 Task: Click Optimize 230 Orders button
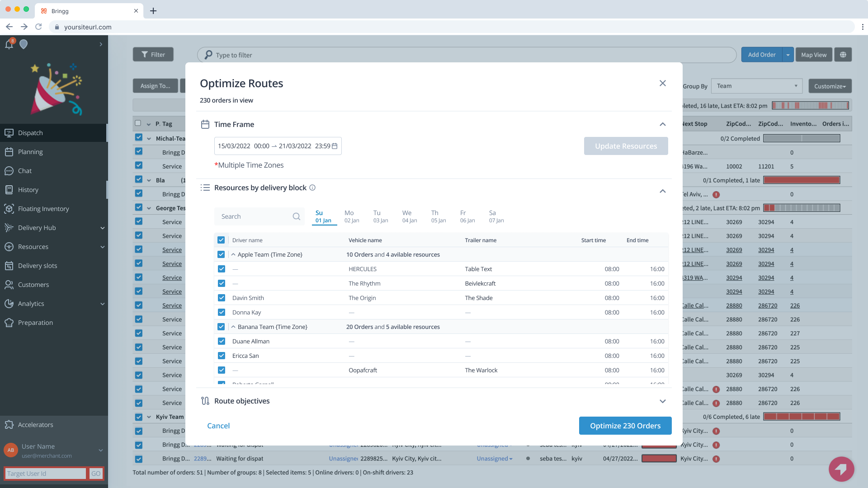[625, 426]
